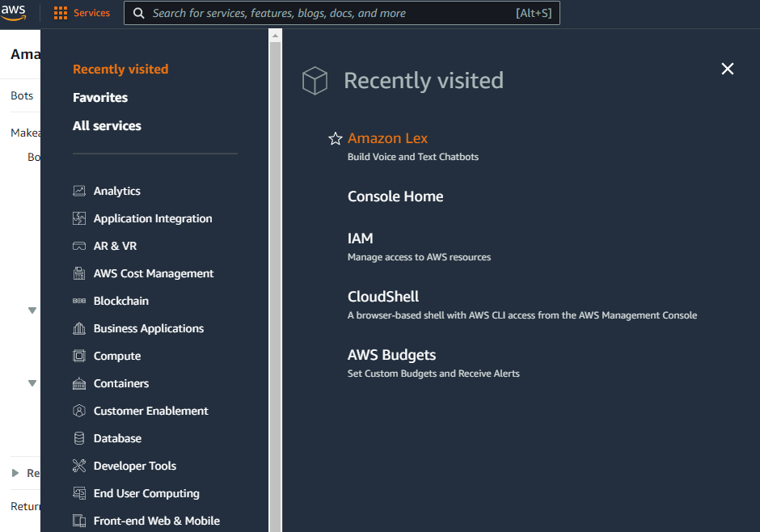Screen dimensions: 760x532
Task: Open the CloudShell service link
Action: point(383,297)
